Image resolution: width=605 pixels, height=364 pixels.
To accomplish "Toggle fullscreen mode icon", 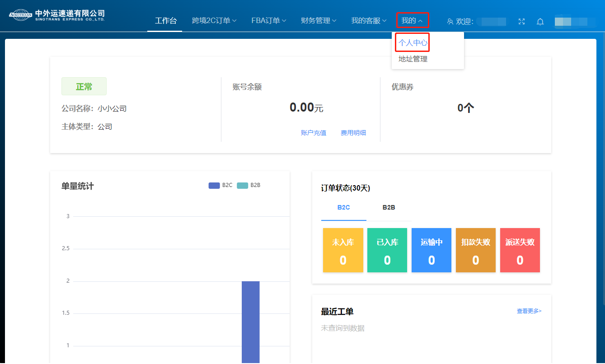I will pos(521,21).
